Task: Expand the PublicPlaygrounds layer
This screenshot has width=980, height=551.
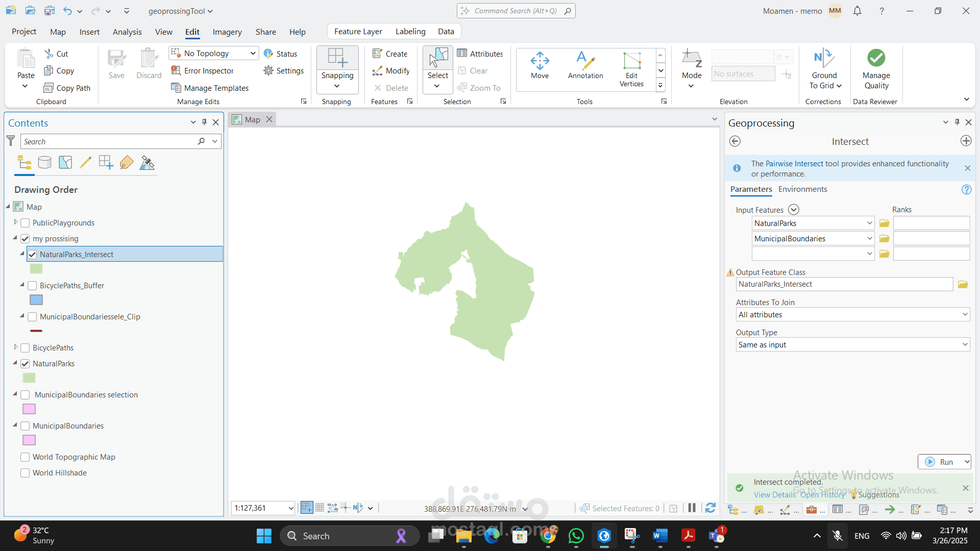Action: pos(16,222)
